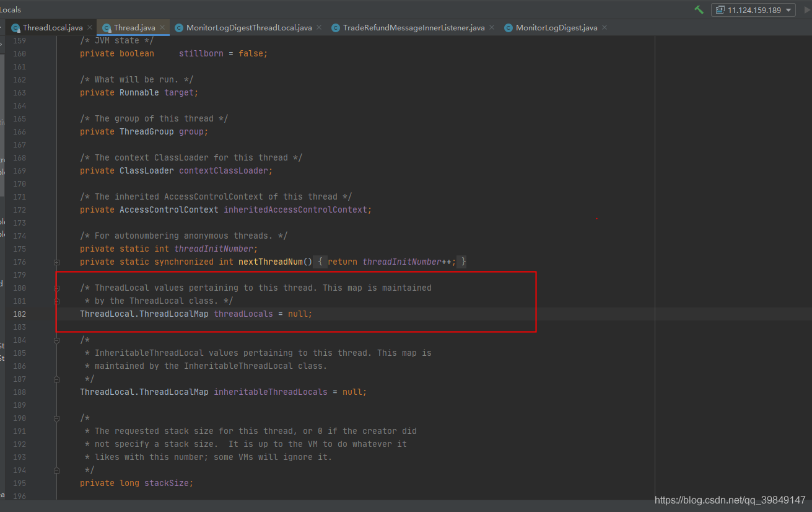Expand the folded closing brace on line 176

[463, 262]
